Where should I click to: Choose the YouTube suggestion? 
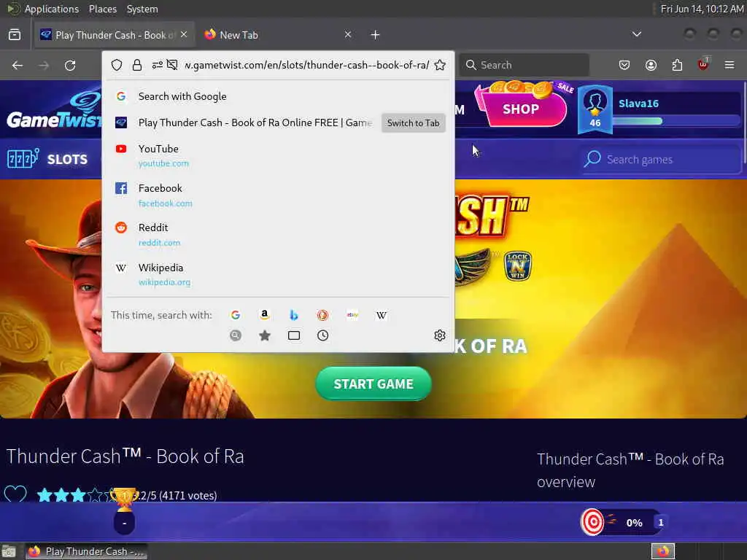[278, 156]
